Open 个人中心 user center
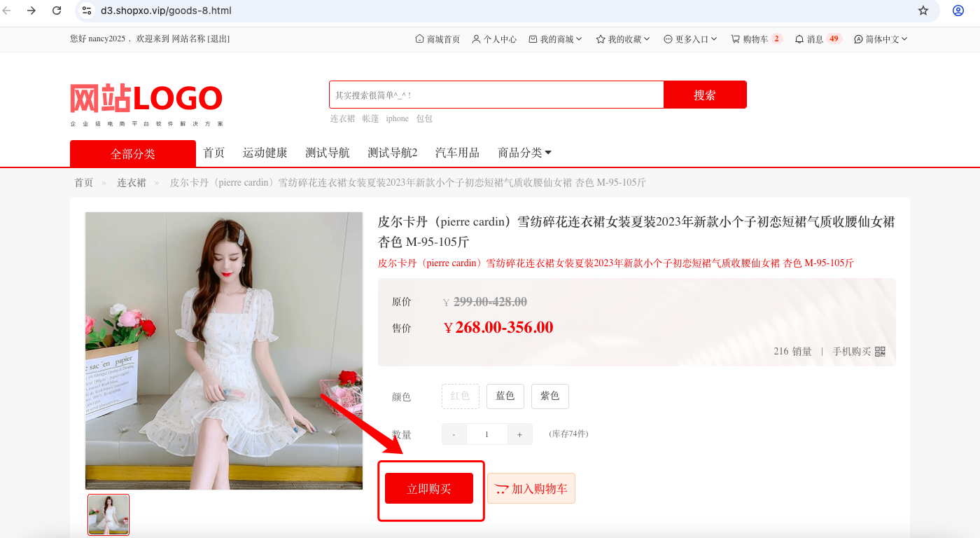This screenshot has height=538, width=980. click(494, 39)
